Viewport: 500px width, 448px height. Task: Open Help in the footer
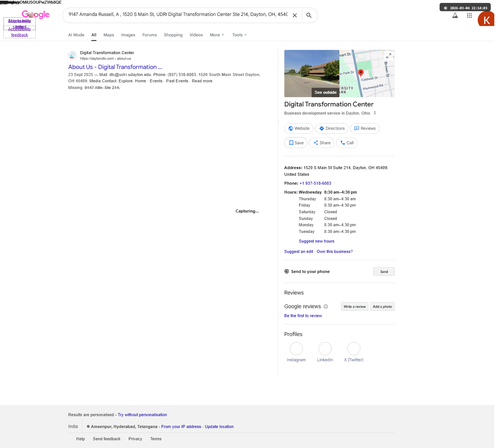click(x=80, y=439)
